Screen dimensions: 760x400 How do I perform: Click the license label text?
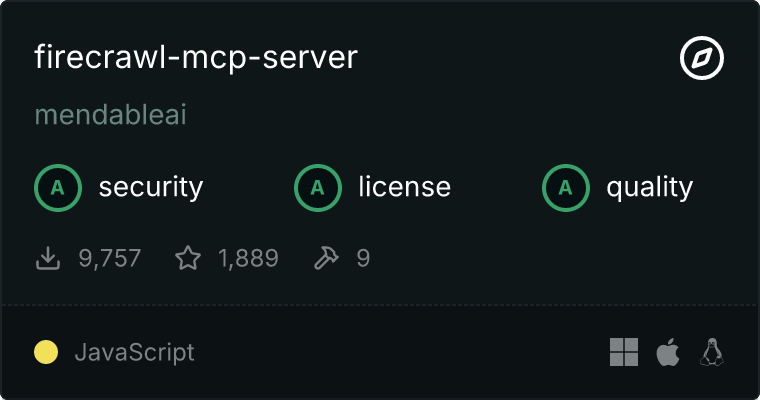(x=405, y=187)
